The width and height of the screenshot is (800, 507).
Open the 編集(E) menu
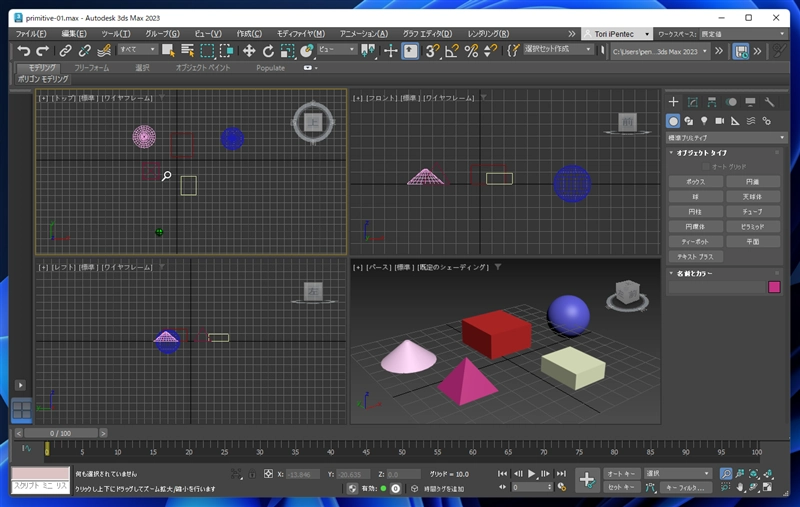[74, 34]
